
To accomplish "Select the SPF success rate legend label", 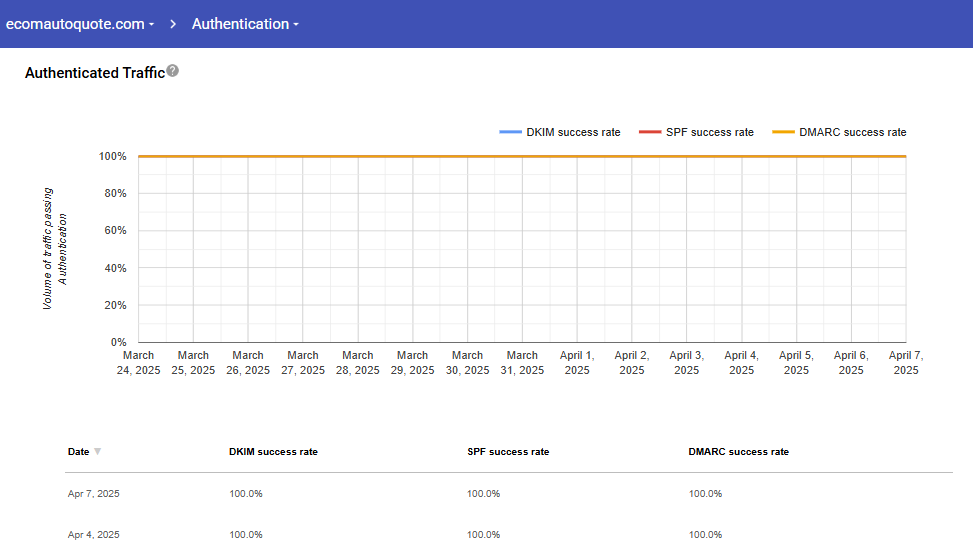I will click(x=709, y=132).
